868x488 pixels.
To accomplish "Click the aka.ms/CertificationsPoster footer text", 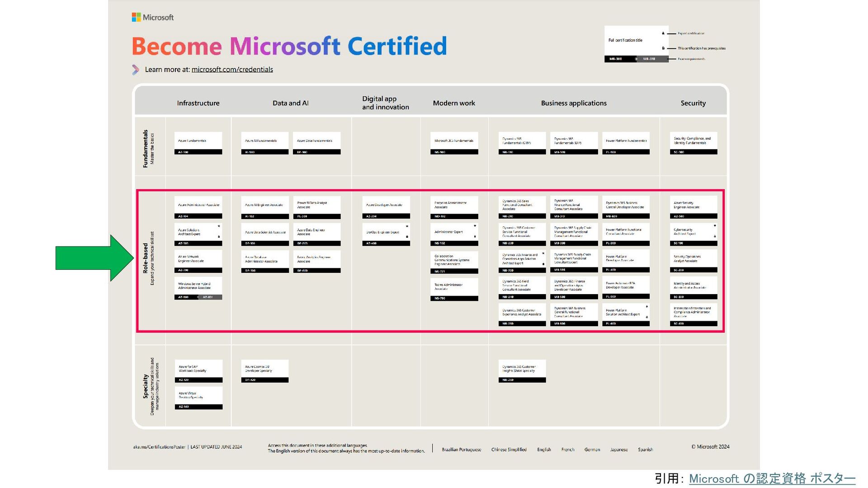I will point(159,447).
